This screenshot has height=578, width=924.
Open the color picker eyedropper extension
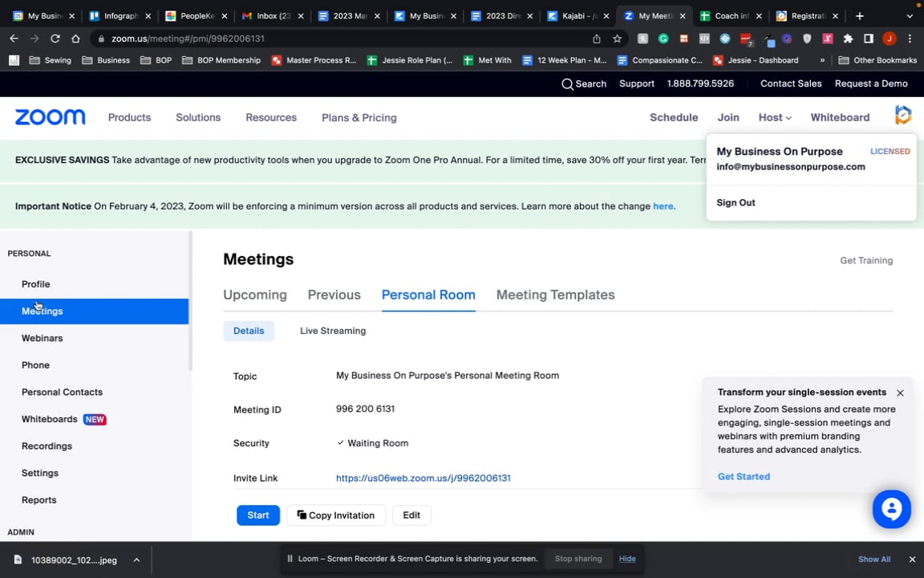pyautogui.click(x=769, y=39)
